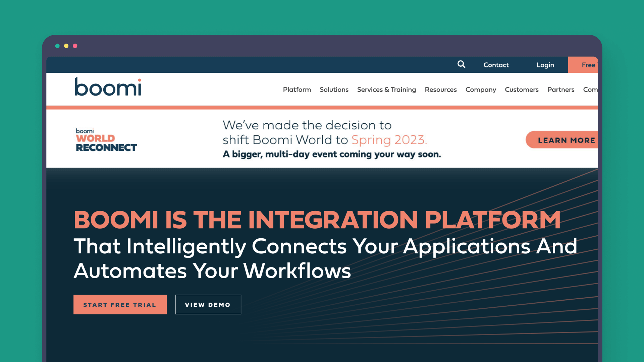Click the View Demo button
The image size is (644, 362).
[208, 304]
